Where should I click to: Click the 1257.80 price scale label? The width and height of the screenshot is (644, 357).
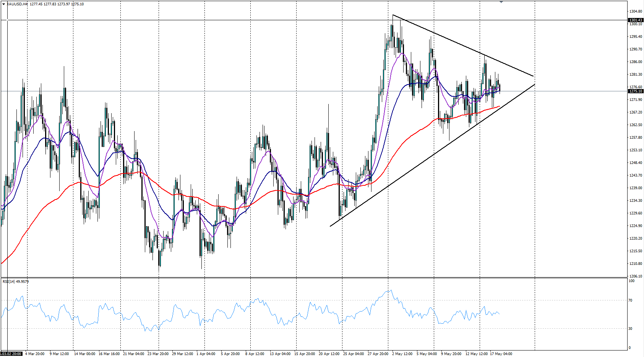pos(636,138)
